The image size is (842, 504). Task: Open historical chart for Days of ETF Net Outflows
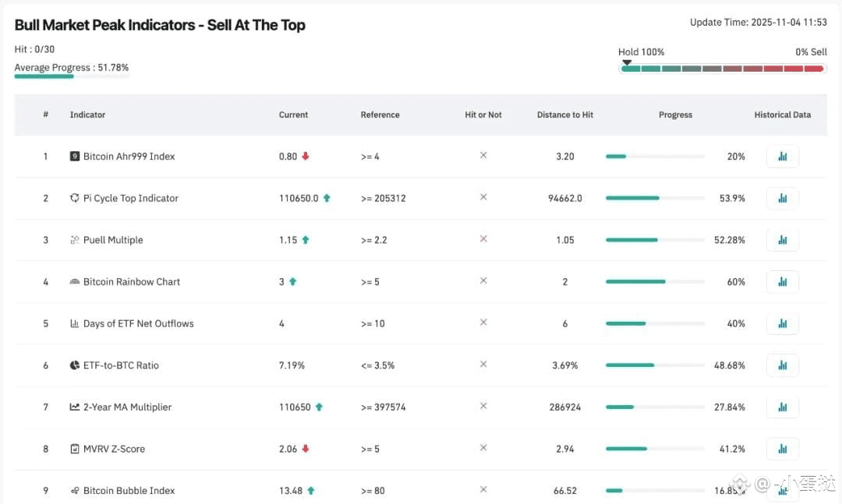pyautogui.click(x=782, y=324)
